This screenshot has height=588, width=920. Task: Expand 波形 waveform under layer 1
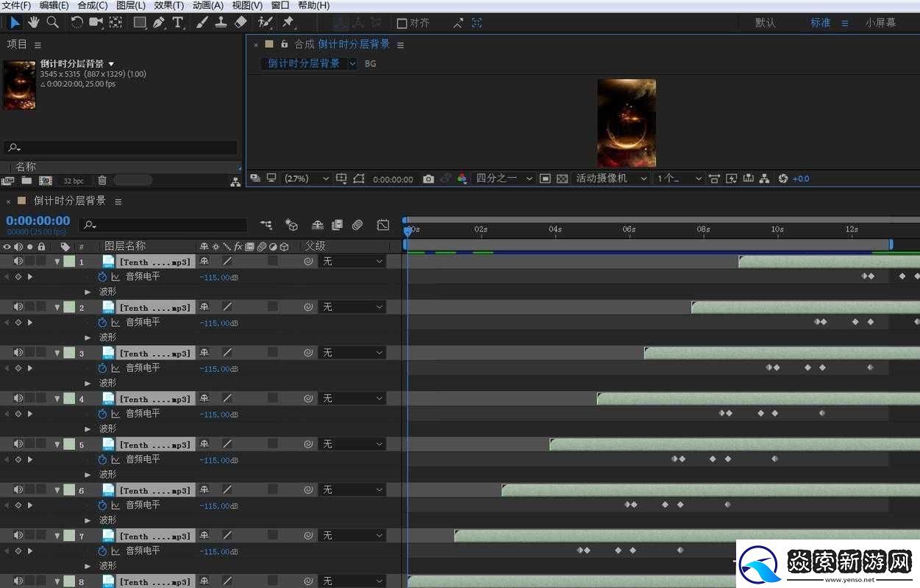88,292
